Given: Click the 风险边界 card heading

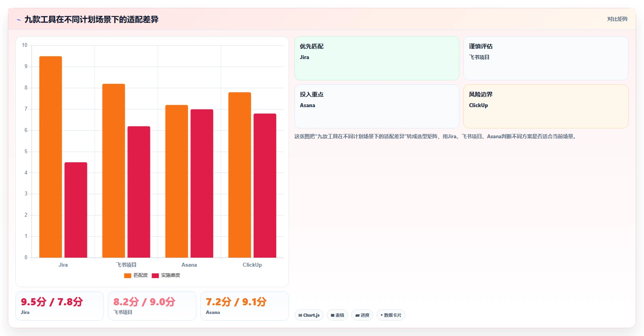Looking at the screenshot, I should click(x=481, y=95).
